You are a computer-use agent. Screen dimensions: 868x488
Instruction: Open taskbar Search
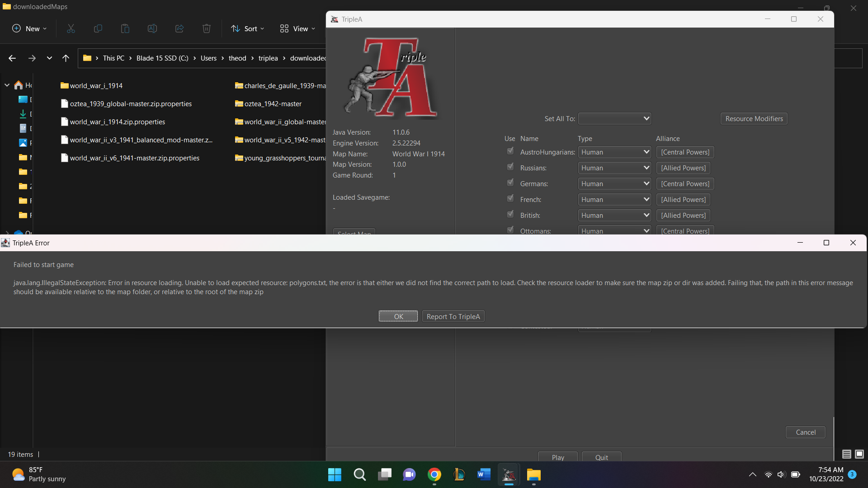(x=359, y=474)
